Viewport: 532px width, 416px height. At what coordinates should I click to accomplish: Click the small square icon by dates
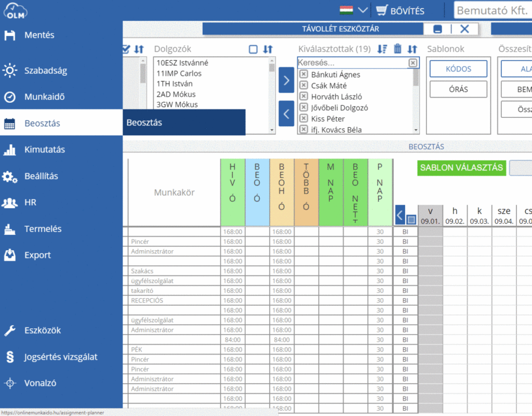(x=411, y=220)
